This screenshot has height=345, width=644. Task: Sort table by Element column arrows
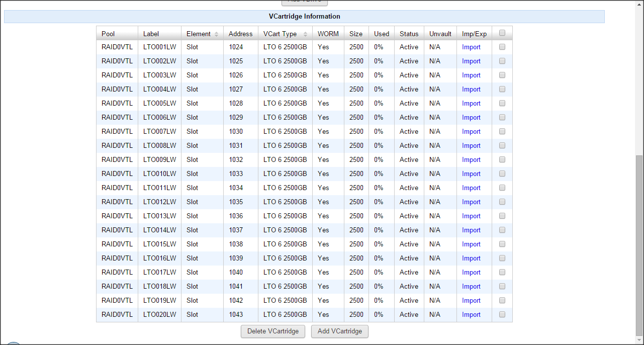[x=216, y=34]
